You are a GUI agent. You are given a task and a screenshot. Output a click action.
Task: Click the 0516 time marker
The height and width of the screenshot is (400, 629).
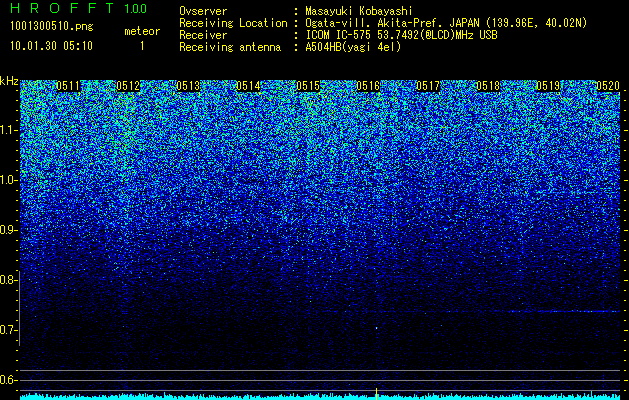pyautogui.click(x=368, y=85)
